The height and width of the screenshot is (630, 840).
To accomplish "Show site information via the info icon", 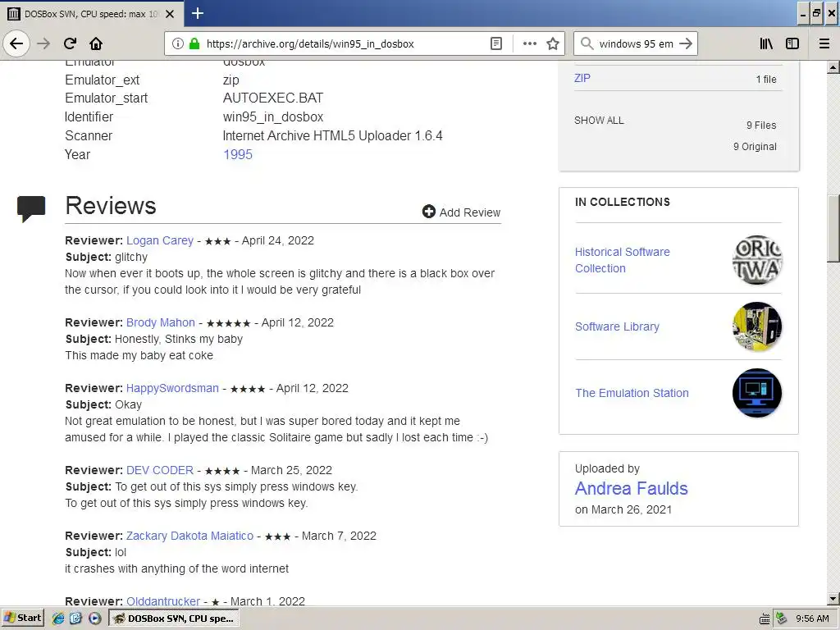I will point(177,43).
